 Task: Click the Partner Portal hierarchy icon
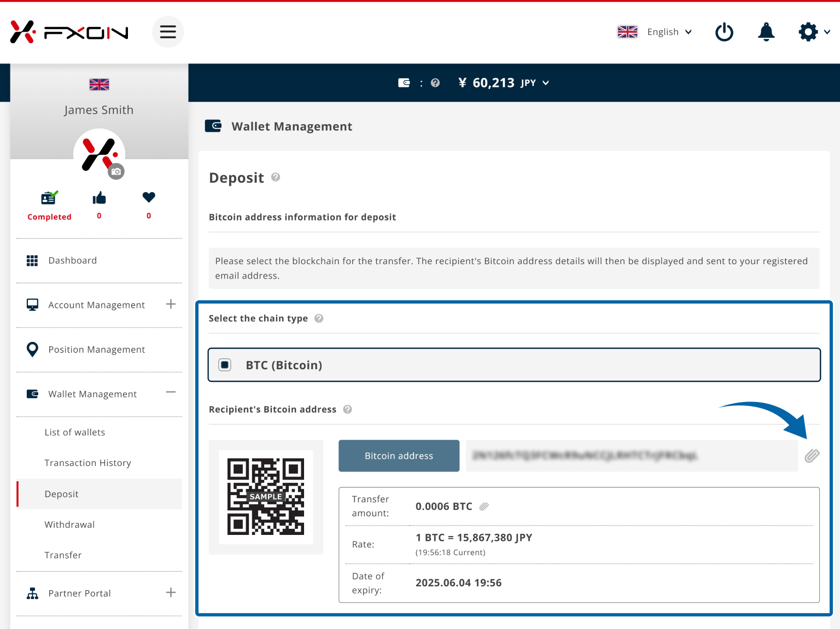point(32,593)
